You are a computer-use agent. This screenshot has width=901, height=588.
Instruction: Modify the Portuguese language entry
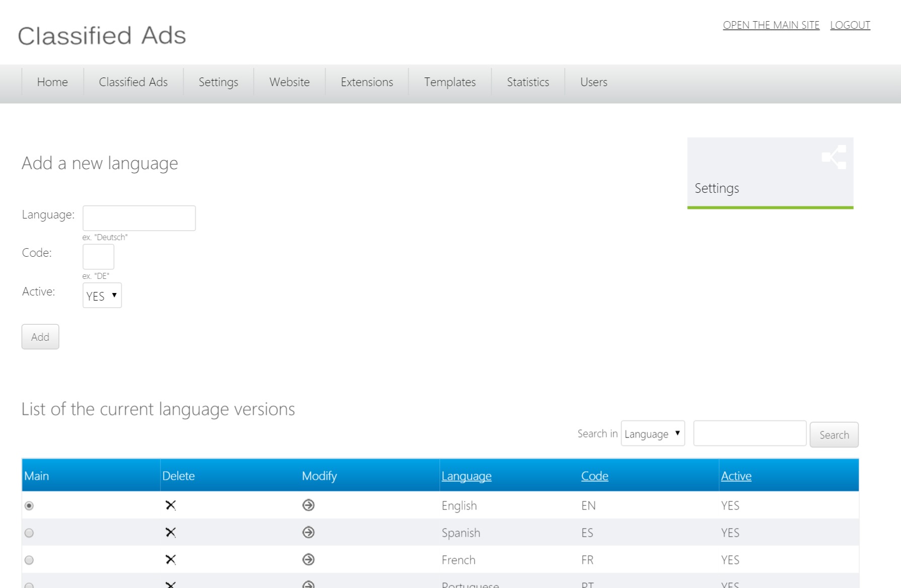[x=308, y=584]
